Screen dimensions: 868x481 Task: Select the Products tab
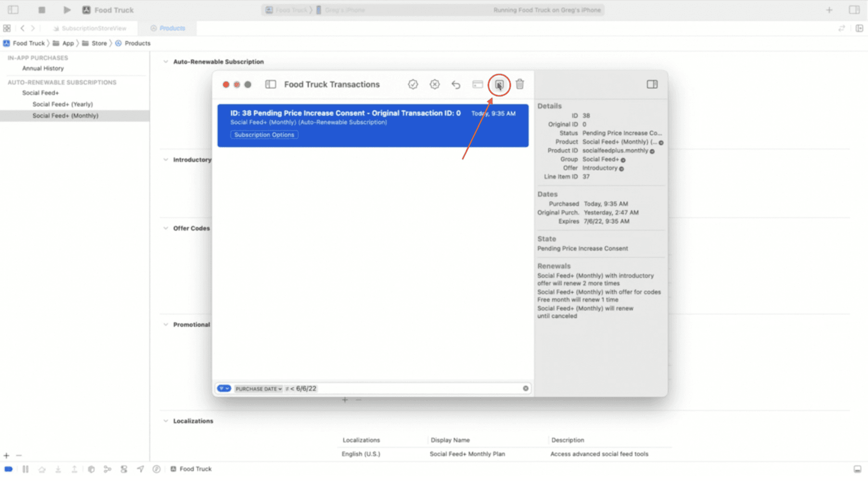click(168, 28)
